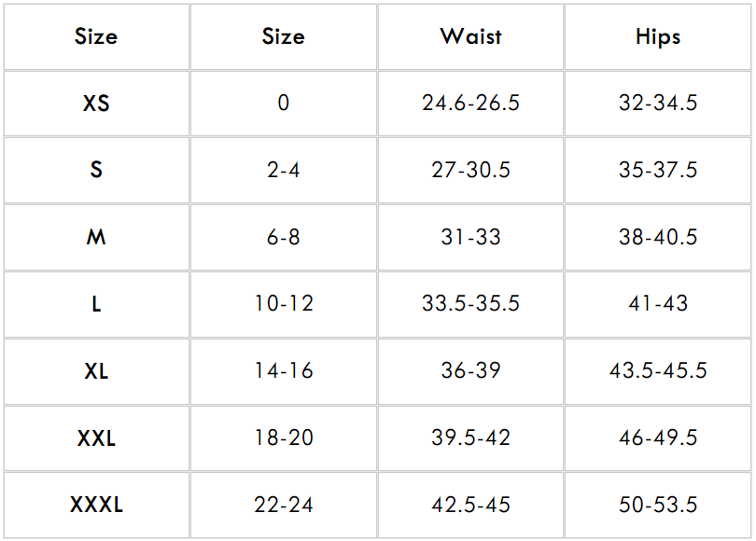756x541 pixels.
Task: Select the L size row label
Action: coord(96,304)
